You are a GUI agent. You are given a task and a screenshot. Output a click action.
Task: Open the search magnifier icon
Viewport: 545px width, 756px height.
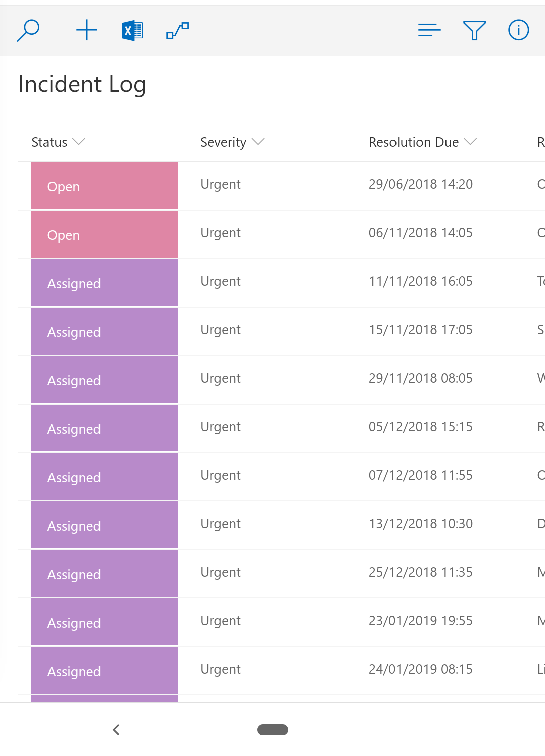click(x=28, y=30)
